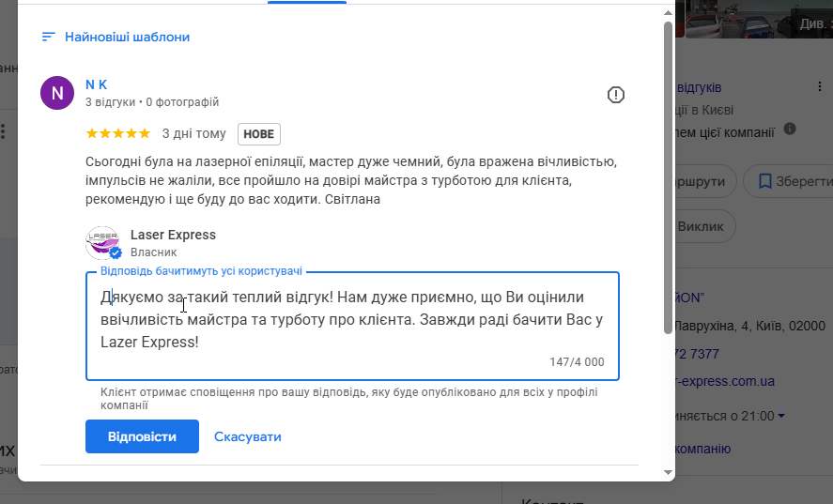
Task: Open the express.com.ua website link
Action: [725, 381]
